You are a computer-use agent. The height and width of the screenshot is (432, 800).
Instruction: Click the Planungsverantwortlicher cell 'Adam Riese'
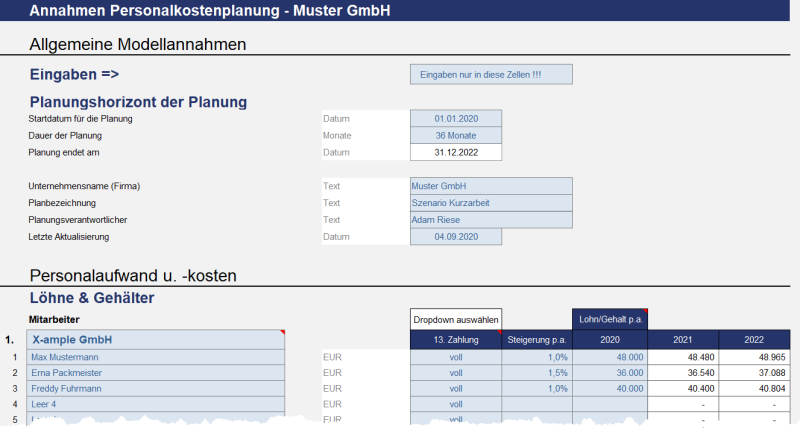pyautogui.click(x=491, y=220)
